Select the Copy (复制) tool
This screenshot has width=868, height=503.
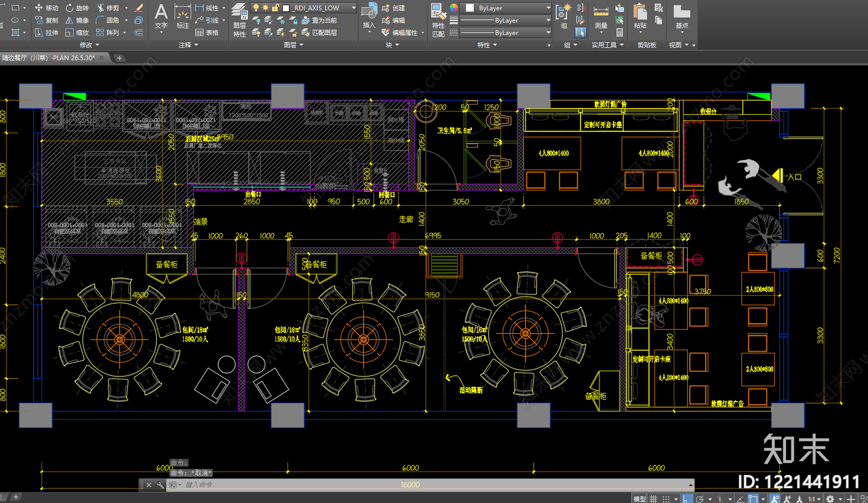47,20
